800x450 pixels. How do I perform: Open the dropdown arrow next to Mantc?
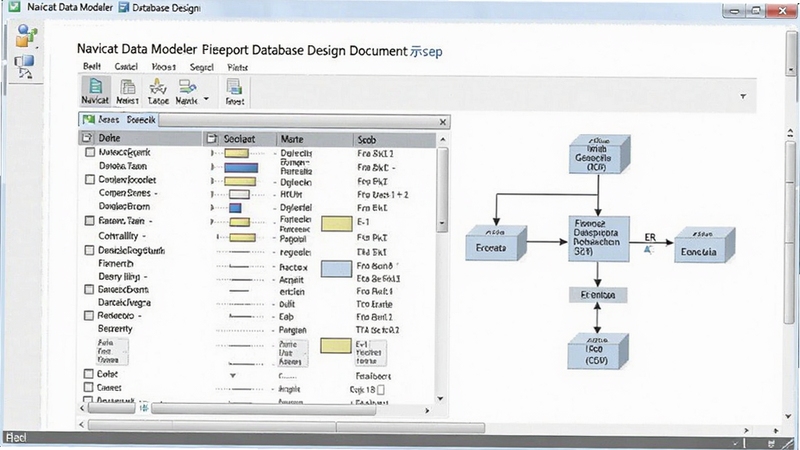(206, 99)
